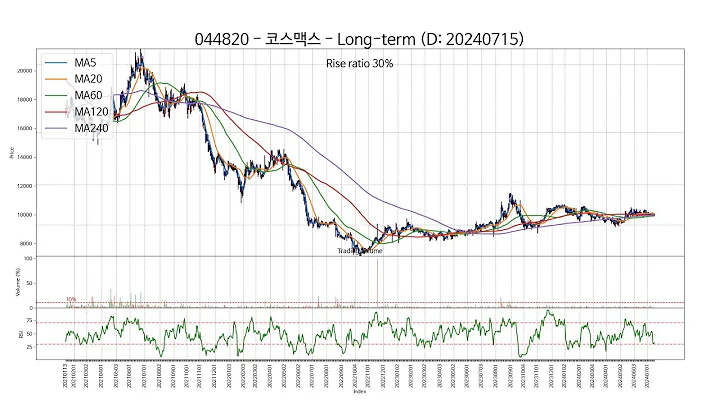Click the 'Rise ratio 30%' annotation
The width and height of the screenshot is (720, 404).
click(x=360, y=63)
